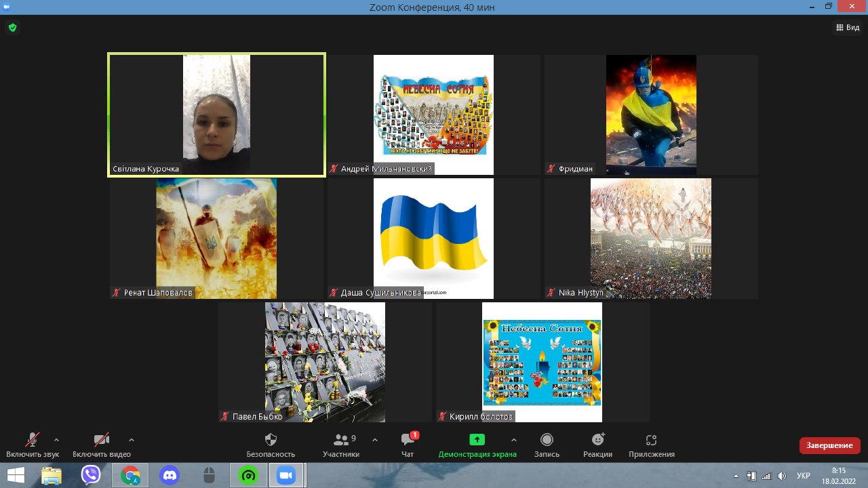Switch the УКР input language

pyautogui.click(x=804, y=476)
